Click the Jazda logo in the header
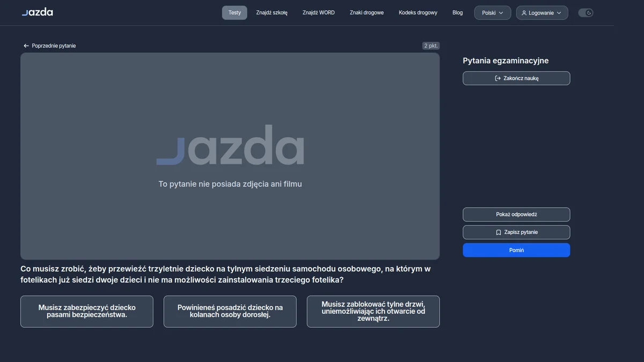Viewport: 644px width, 362px height. pos(37,12)
